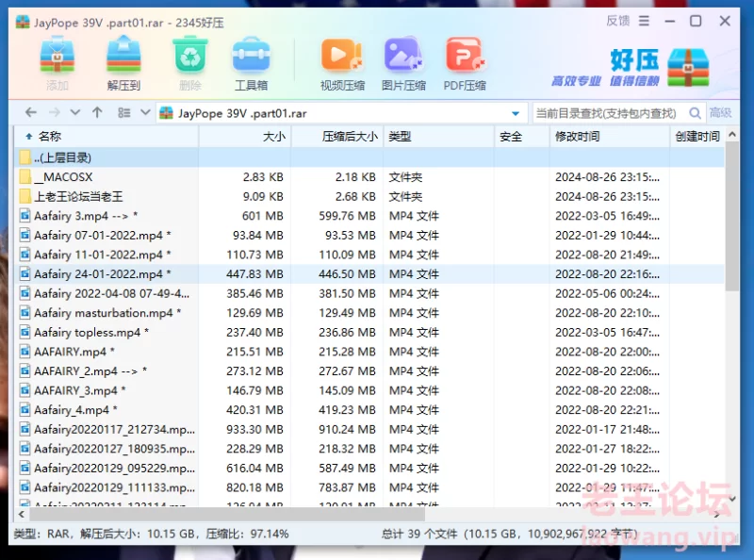Click the 高级 advanced search button
This screenshot has width=754, height=560.
pos(720,113)
